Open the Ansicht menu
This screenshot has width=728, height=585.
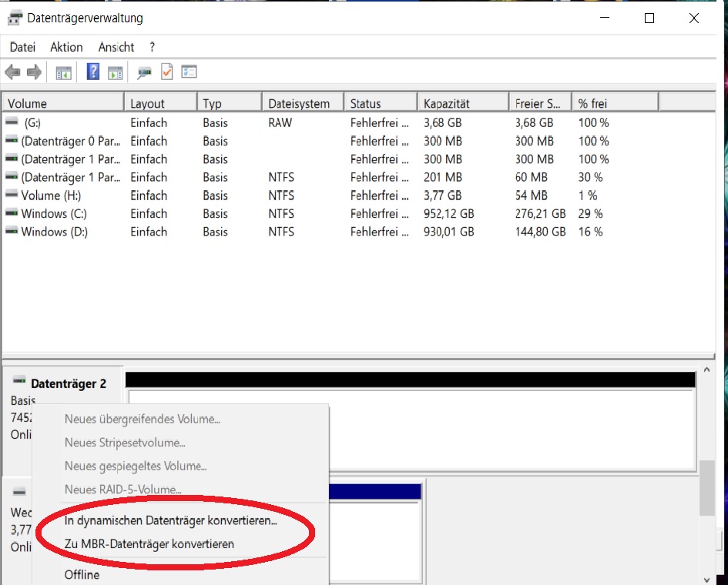coord(116,47)
